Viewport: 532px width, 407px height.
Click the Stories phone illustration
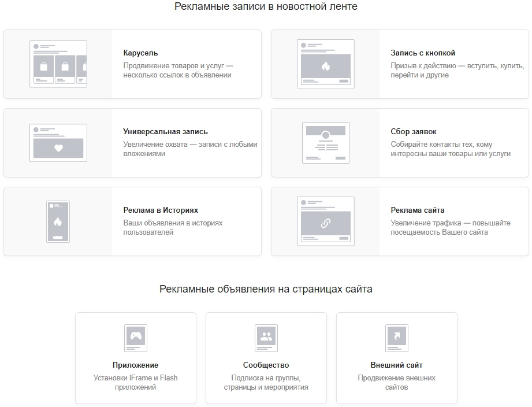point(58,221)
